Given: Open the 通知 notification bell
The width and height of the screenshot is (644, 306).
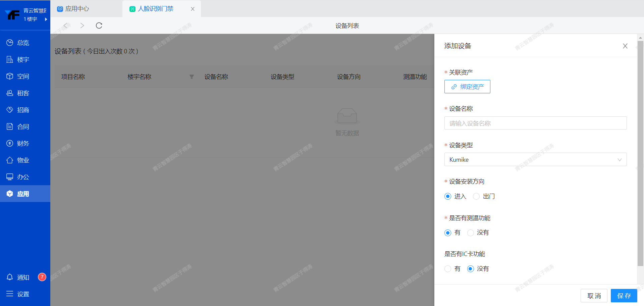Looking at the screenshot, I should [10, 277].
